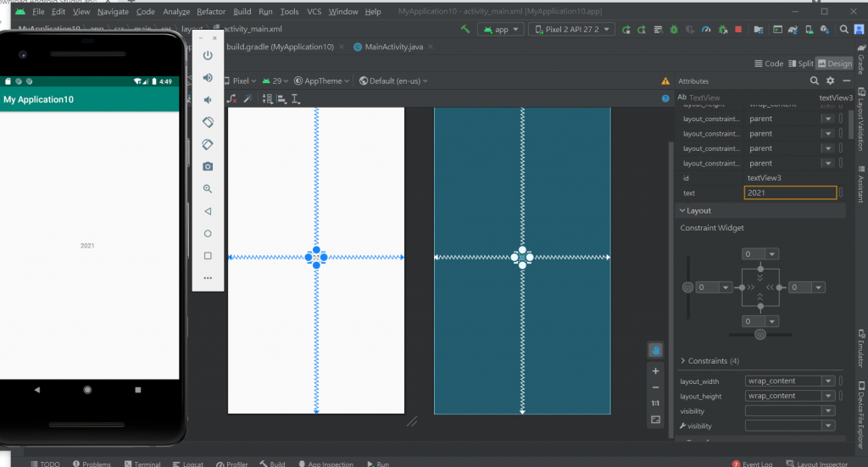Open the Refactor menu

point(211,12)
